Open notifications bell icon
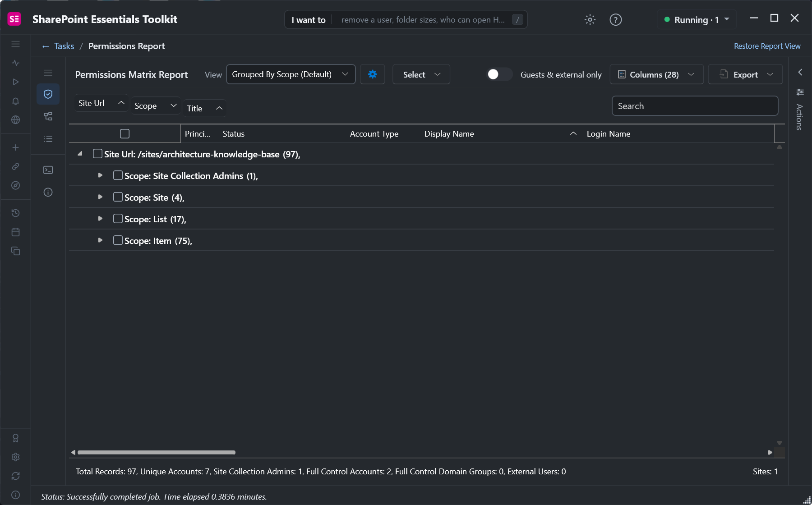 16,101
